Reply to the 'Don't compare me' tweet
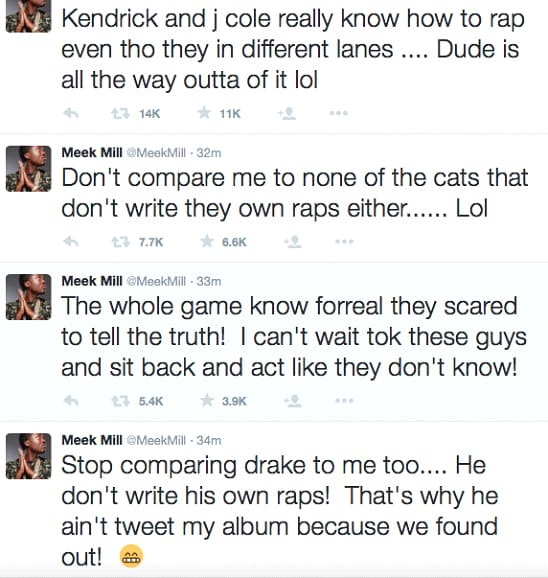 coord(71,242)
